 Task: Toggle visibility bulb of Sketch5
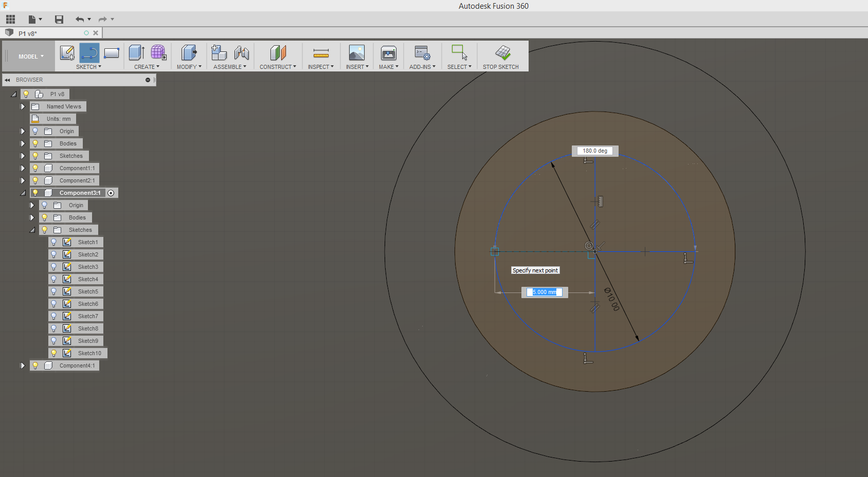click(53, 291)
